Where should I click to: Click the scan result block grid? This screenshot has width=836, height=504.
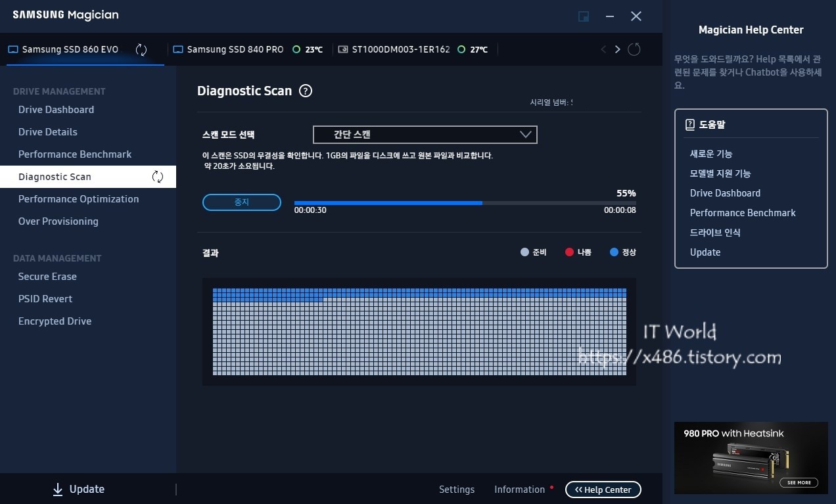pos(419,332)
